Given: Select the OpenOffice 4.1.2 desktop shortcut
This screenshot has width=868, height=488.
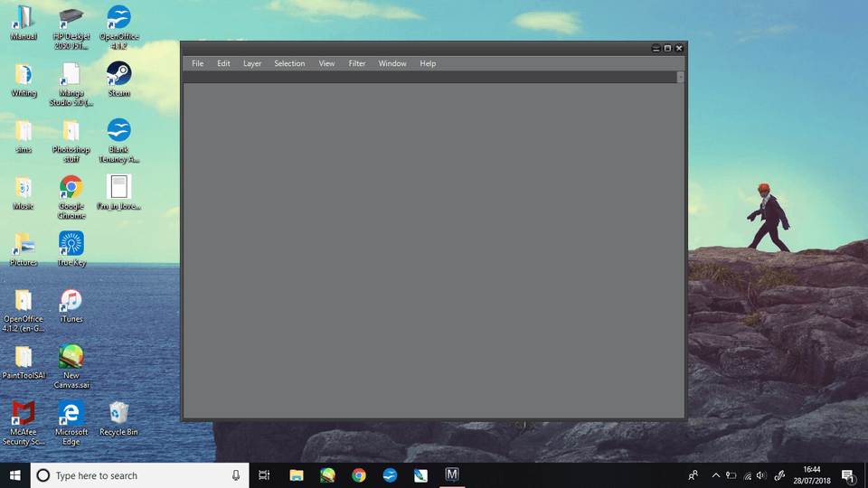Looking at the screenshot, I should click(x=118, y=28).
